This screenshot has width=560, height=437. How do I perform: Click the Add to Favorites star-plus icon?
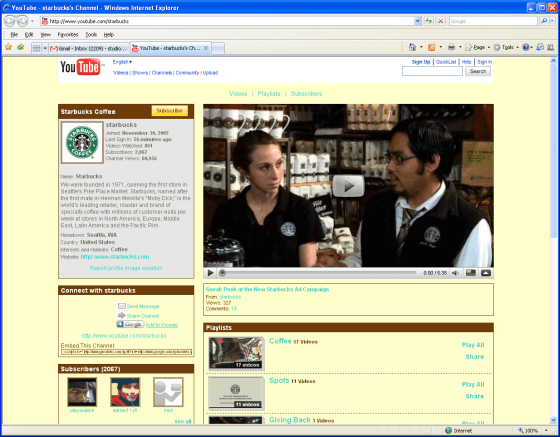click(21, 47)
